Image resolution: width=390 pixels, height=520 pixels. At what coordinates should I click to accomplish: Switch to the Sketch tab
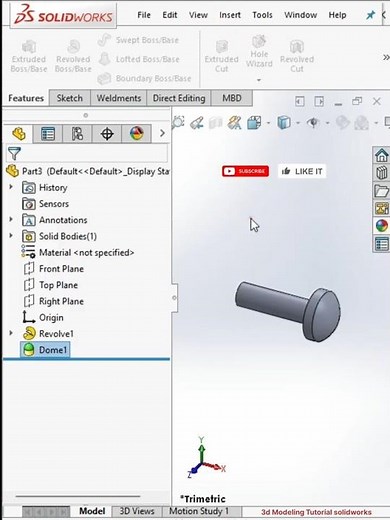coord(69,98)
